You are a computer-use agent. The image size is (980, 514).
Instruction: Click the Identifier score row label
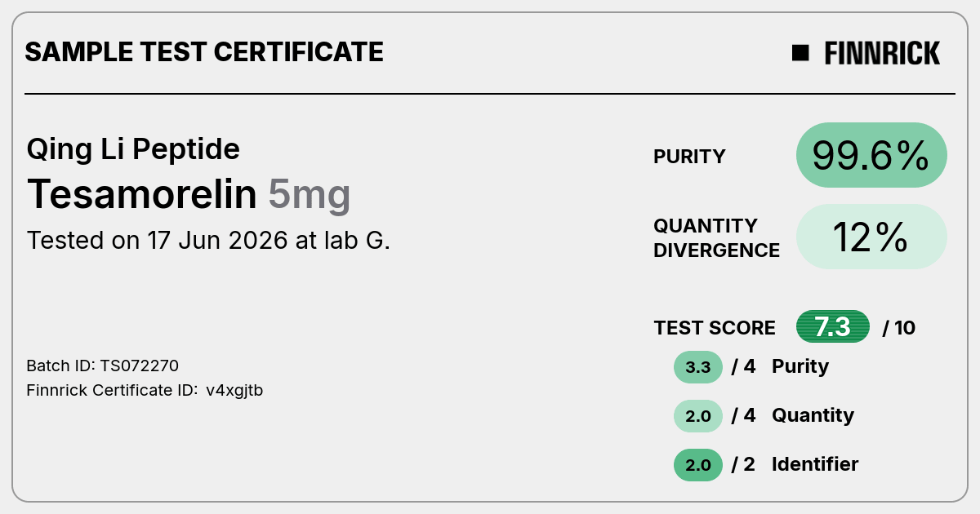(x=815, y=464)
